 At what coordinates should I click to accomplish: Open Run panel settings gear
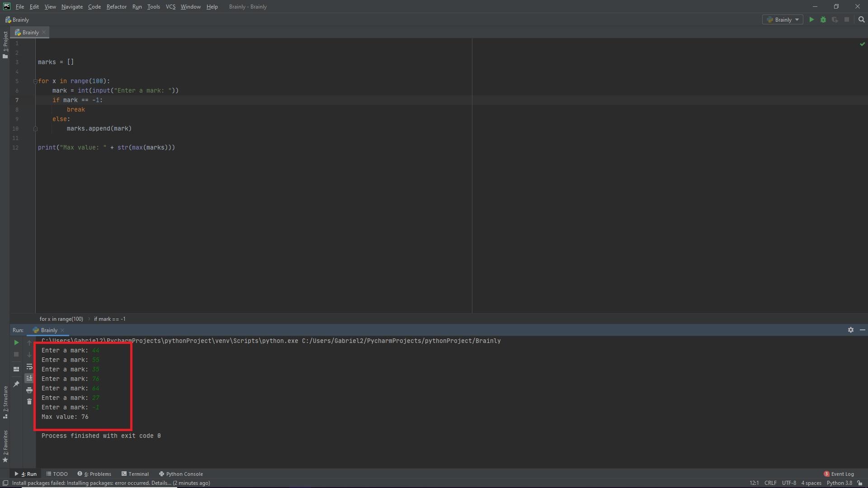coord(850,330)
